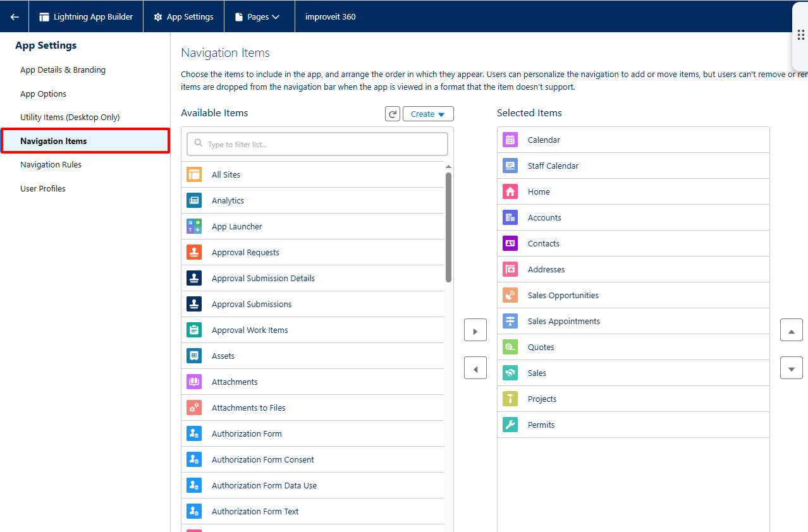Click the Accounts icon
The width and height of the screenshot is (808, 532).
tap(510, 217)
